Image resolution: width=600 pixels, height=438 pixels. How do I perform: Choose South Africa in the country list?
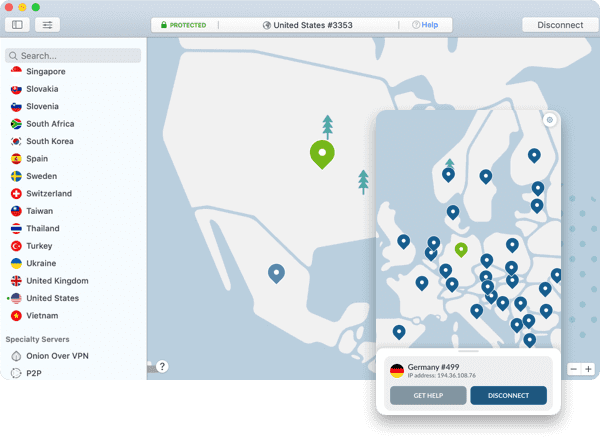pos(50,124)
